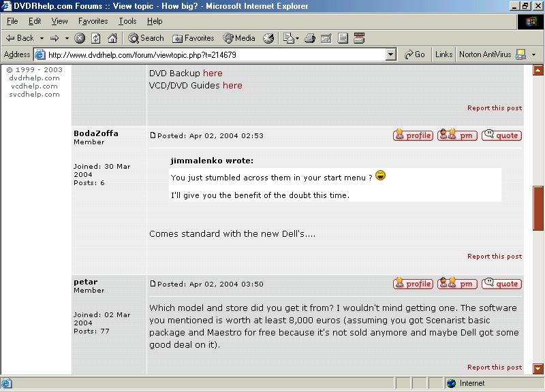545x392 pixels.
Task: Send a pm to BodaZoffa
Action: click(x=457, y=135)
